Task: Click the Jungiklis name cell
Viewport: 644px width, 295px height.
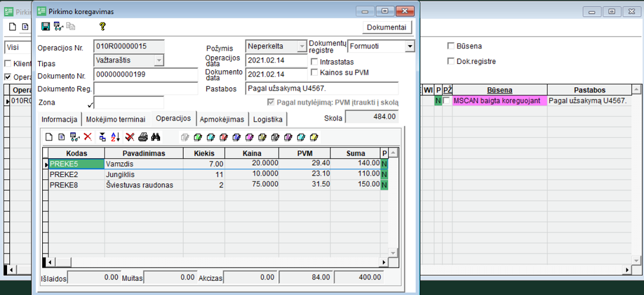Action: coord(144,174)
